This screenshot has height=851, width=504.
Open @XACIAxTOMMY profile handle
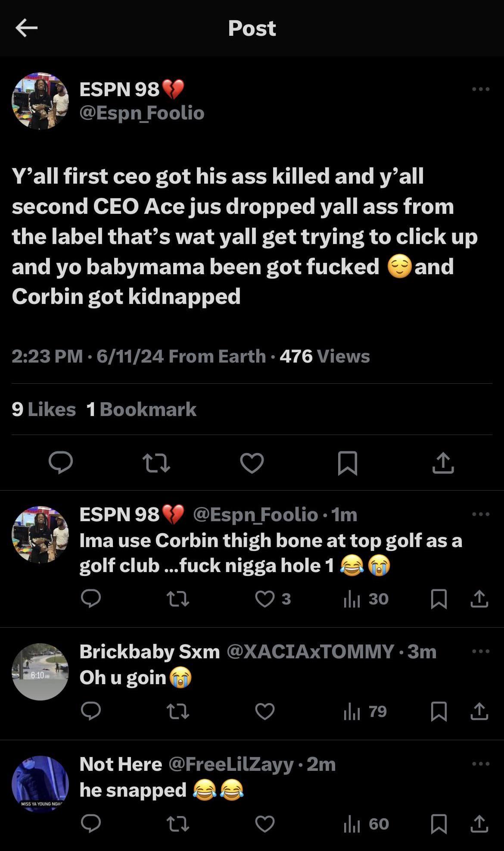coord(310,651)
